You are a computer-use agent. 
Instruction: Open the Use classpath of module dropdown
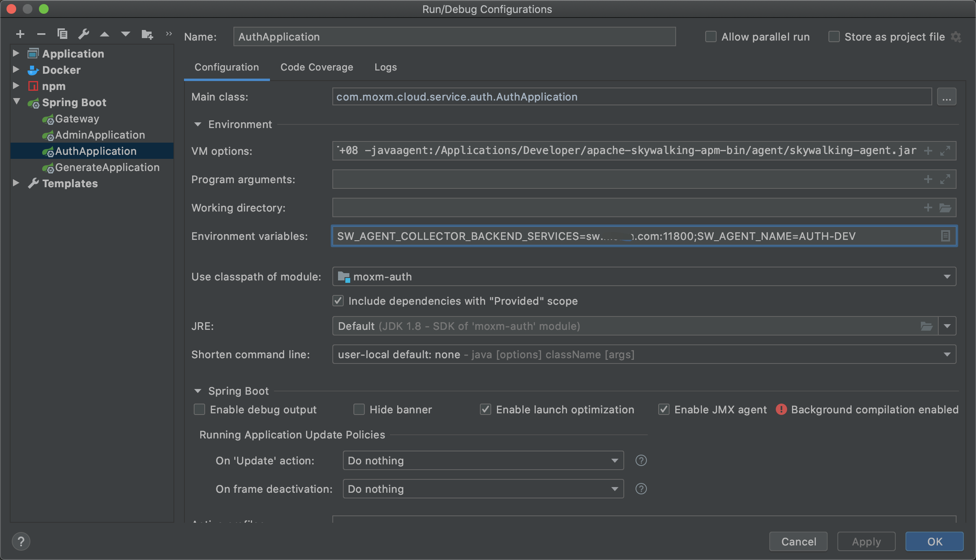point(947,277)
